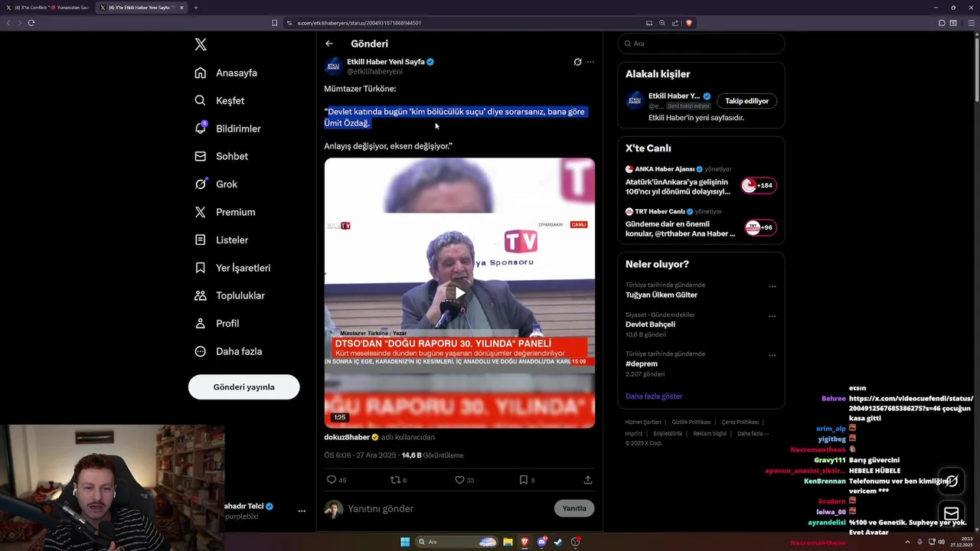Open Premium from the sidebar
Screen dimensions: 980x551
tap(225, 212)
